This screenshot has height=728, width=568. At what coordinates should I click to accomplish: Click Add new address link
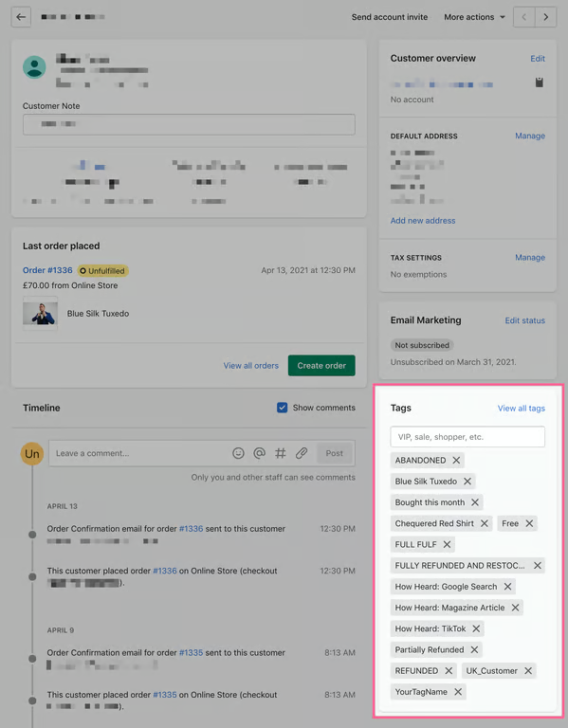(x=423, y=221)
